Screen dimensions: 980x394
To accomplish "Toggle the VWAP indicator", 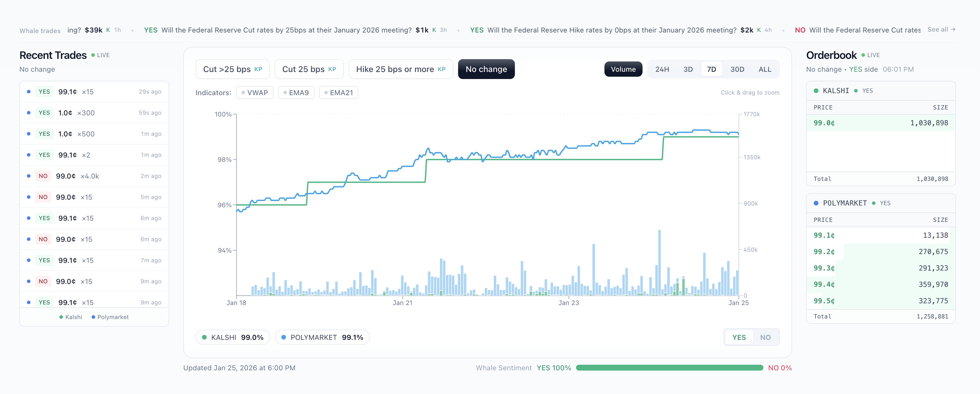I will [254, 92].
